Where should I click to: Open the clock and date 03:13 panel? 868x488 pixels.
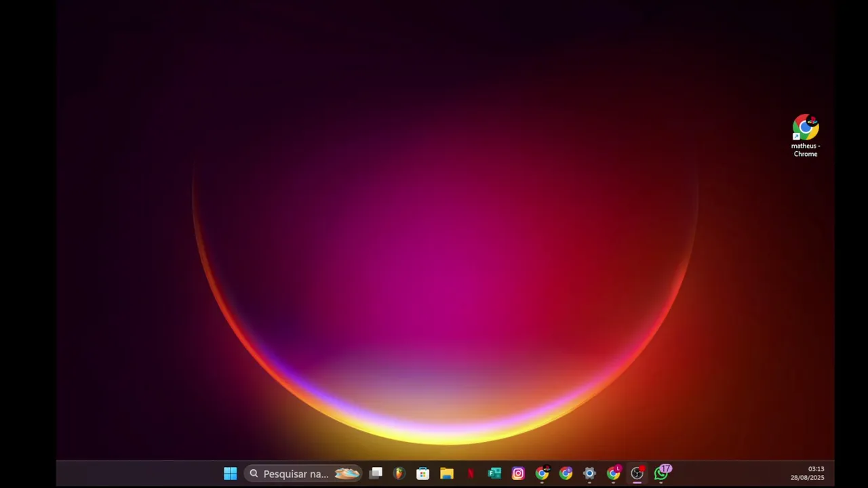tap(808, 473)
